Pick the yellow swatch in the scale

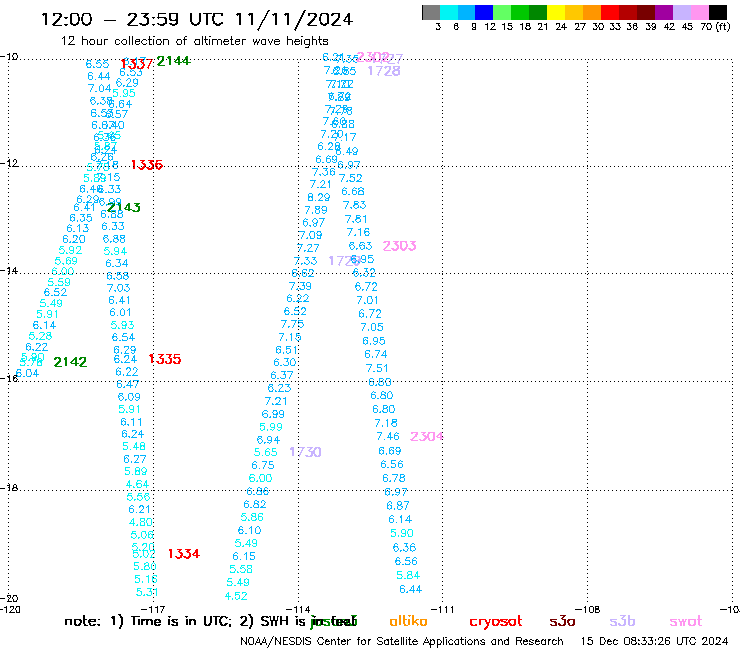pos(556,12)
